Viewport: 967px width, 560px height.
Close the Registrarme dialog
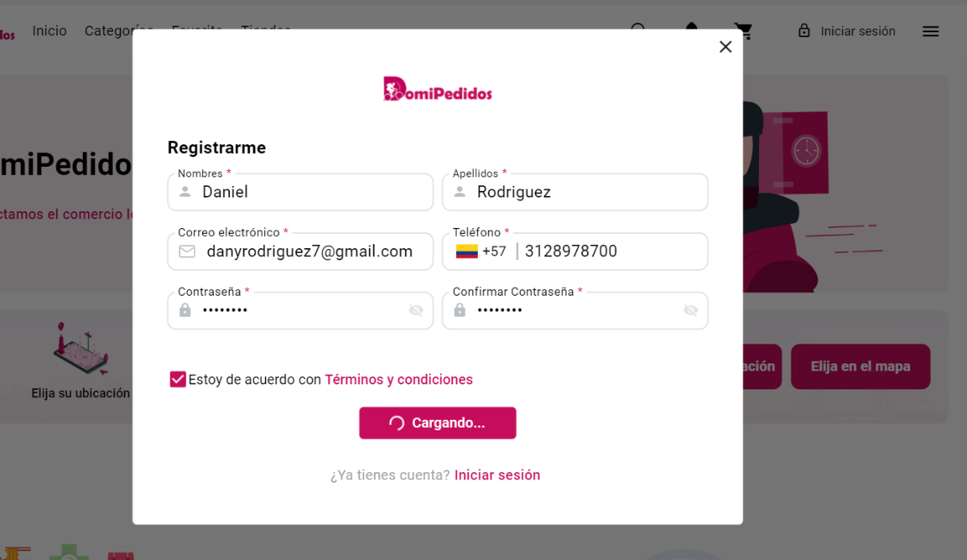(725, 47)
